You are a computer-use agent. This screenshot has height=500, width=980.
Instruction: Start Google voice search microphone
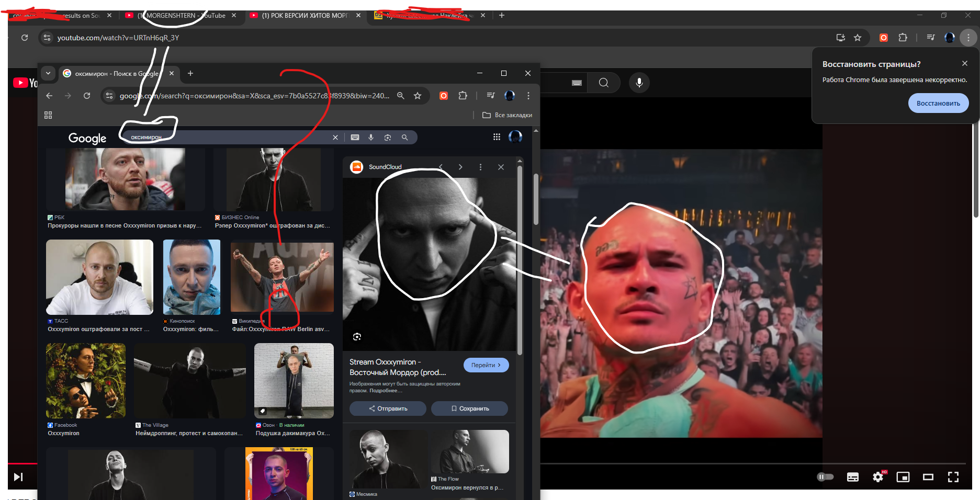(371, 138)
